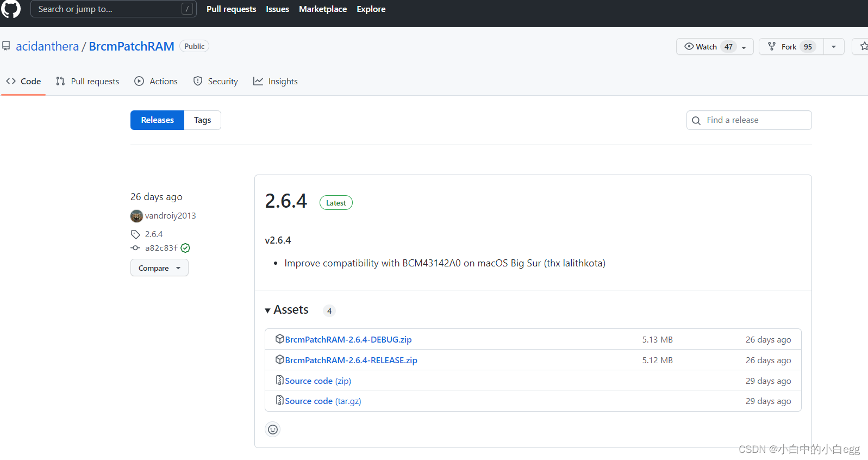Switch to the Security tab
The image size is (868, 460).
(216, 81)
